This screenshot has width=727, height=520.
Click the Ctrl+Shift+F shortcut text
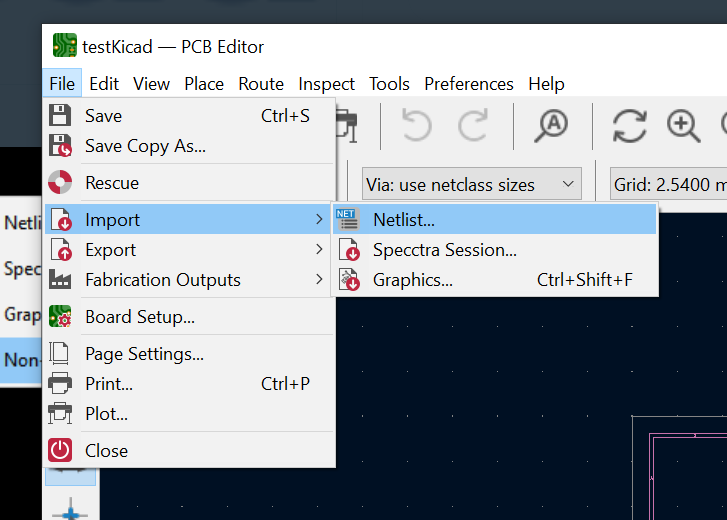tap(585, 279)
